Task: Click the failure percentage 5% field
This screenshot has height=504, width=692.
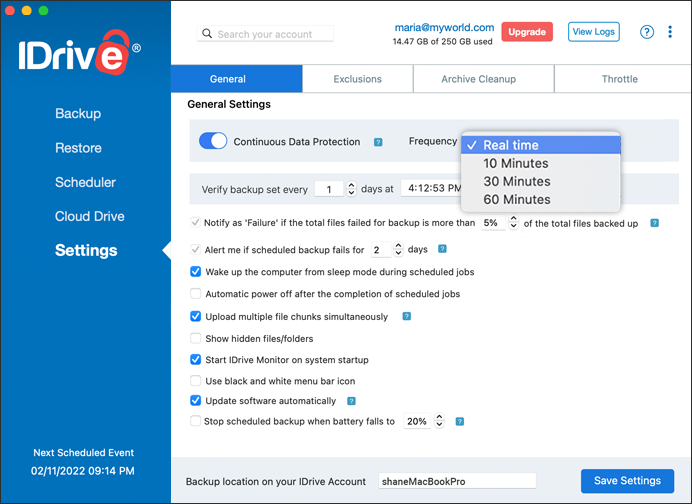Action: point(493,222)
